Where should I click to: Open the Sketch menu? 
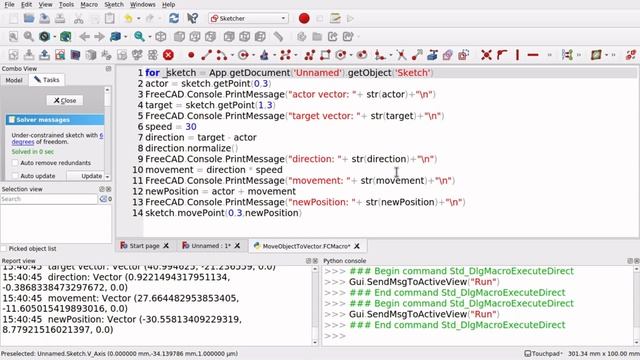[x=114, y=4]
